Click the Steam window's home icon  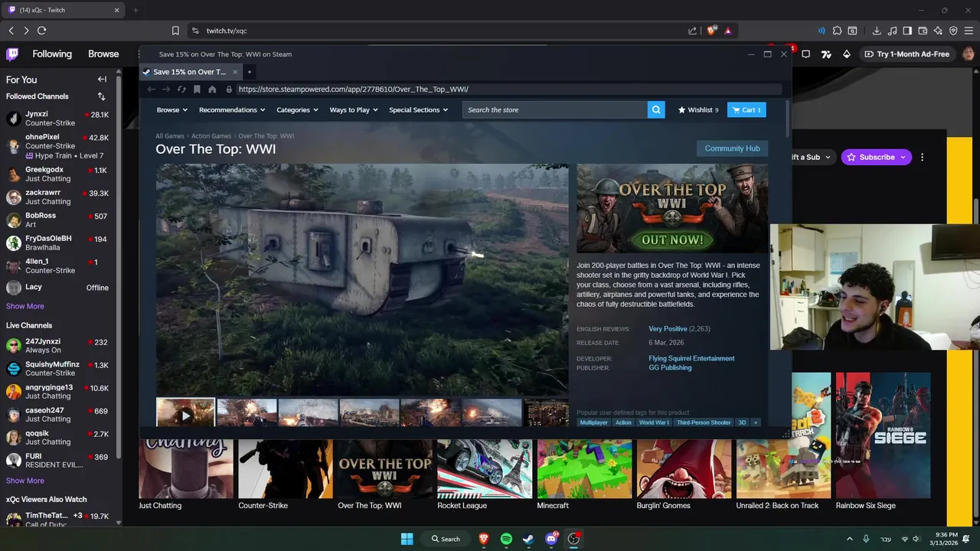[212, 90]
